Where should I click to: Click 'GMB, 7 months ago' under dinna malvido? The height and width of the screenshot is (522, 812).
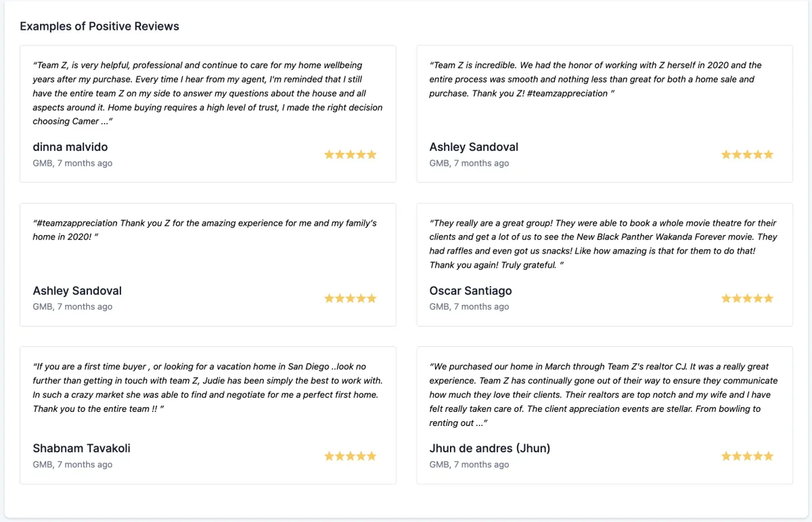[72, 163]
